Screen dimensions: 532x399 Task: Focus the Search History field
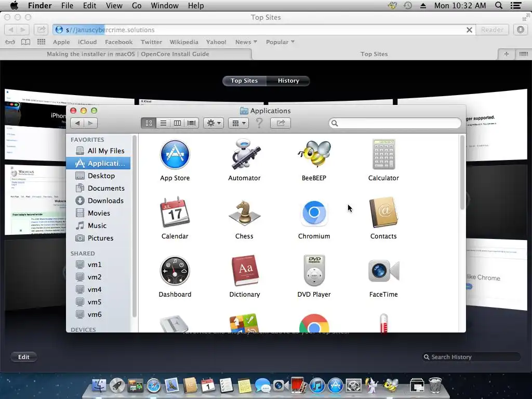[x=471, y=357]
